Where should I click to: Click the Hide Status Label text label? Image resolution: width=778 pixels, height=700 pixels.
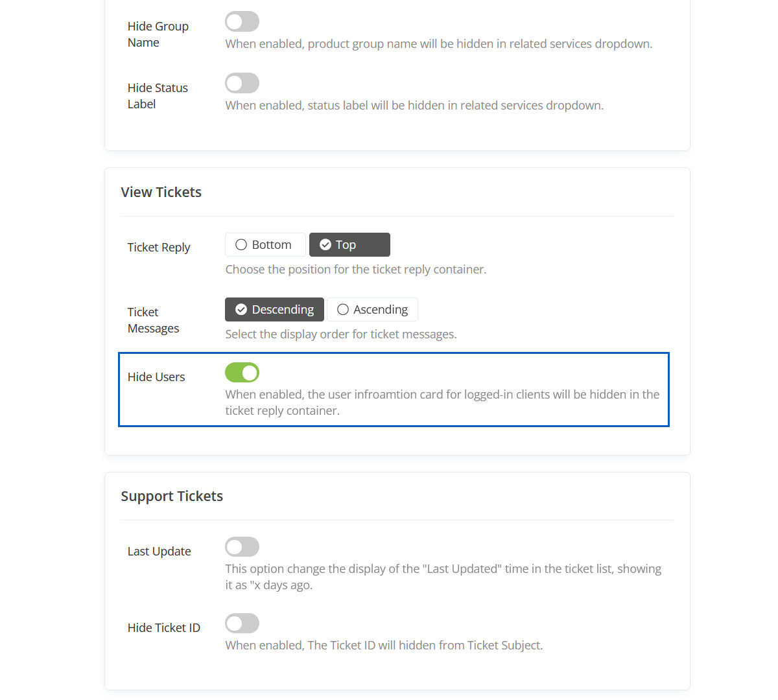[x=158, y=96]
